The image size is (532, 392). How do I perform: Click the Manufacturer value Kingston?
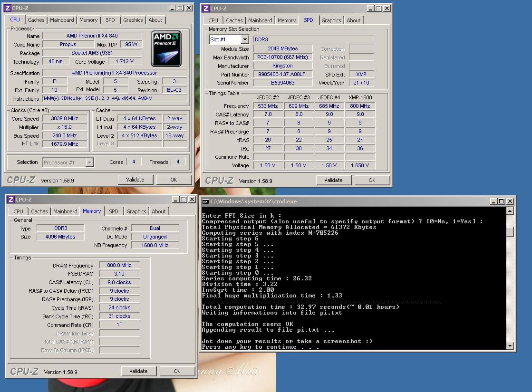click(282, 66)
